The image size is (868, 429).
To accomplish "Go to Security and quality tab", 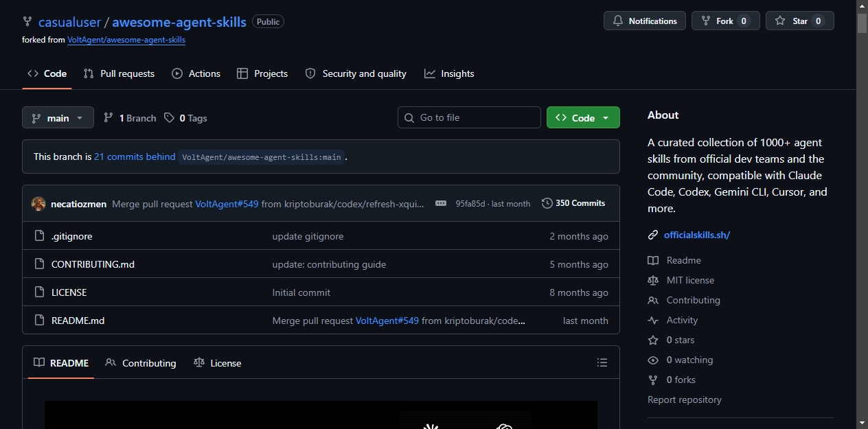I will (356, 73).
